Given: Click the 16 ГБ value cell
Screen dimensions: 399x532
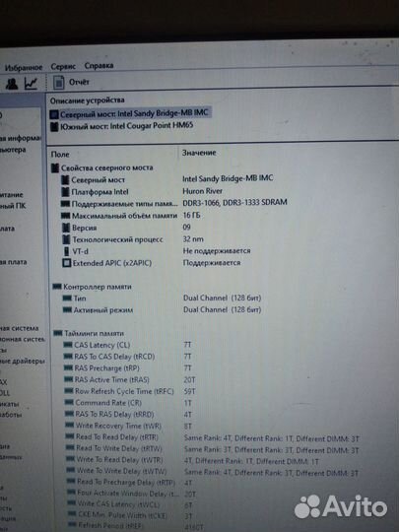Looking at the screenshot, I should tap(192, 215).
